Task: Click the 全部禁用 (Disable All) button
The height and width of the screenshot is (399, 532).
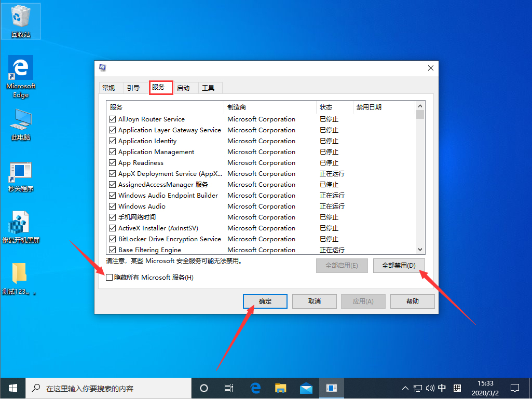Action: click(399, 265)
